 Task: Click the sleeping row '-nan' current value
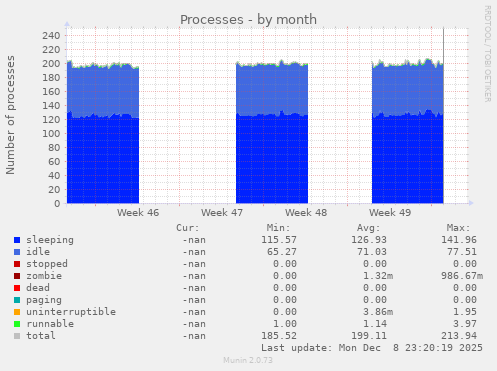pos(194,240)
